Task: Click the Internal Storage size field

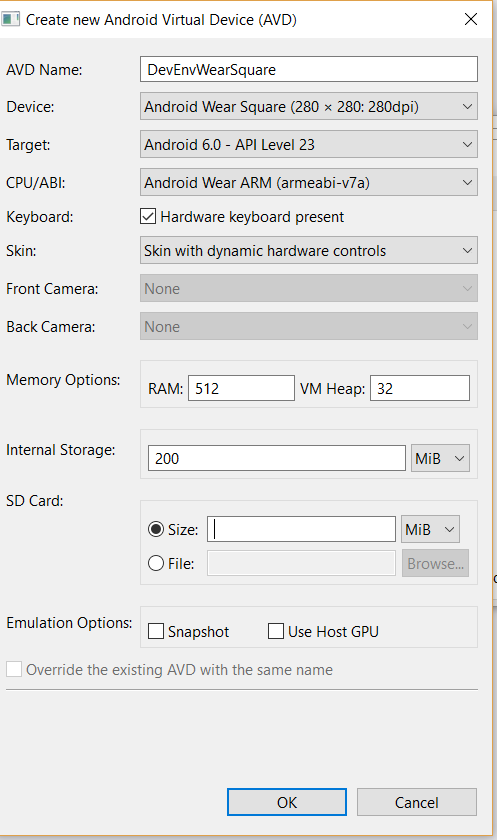Action: point(277,459)
